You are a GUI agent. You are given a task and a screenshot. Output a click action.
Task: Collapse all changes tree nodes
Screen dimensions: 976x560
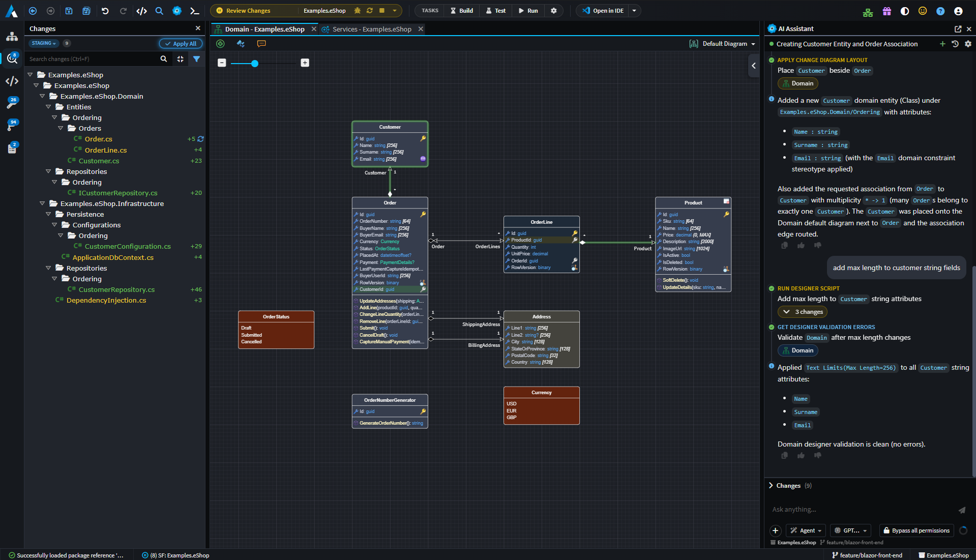point(181,59)
